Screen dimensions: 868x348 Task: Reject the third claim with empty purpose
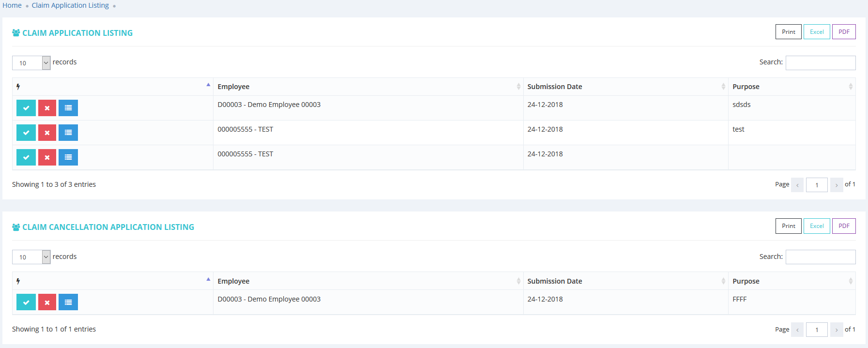click(47, 157)
